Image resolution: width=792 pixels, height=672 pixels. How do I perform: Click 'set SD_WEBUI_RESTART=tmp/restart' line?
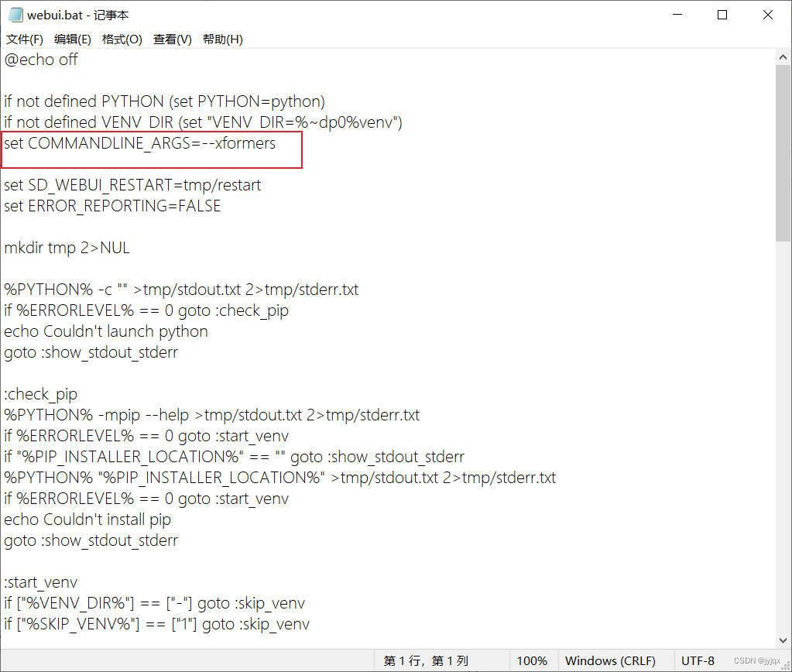pyautogui.click(x=132, y=186)
